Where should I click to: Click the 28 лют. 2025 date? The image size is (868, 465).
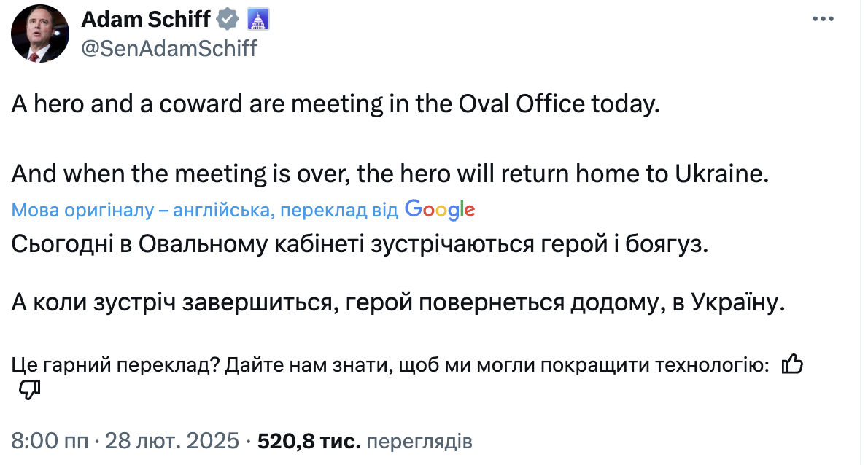coord(171,441)
